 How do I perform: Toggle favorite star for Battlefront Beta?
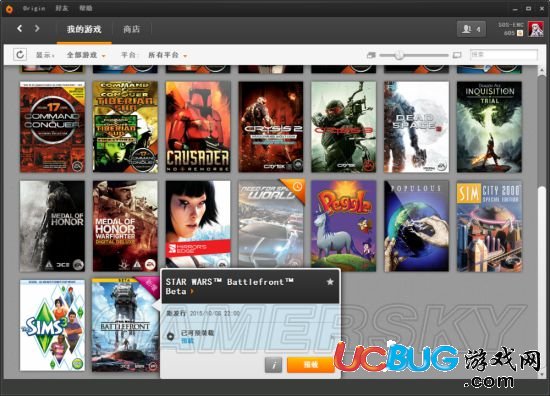330,282
